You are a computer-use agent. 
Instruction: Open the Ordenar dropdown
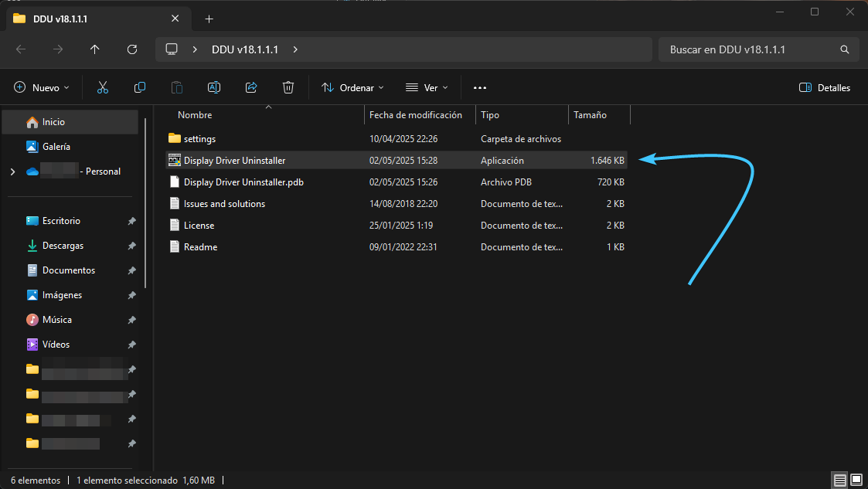[352, 87]
